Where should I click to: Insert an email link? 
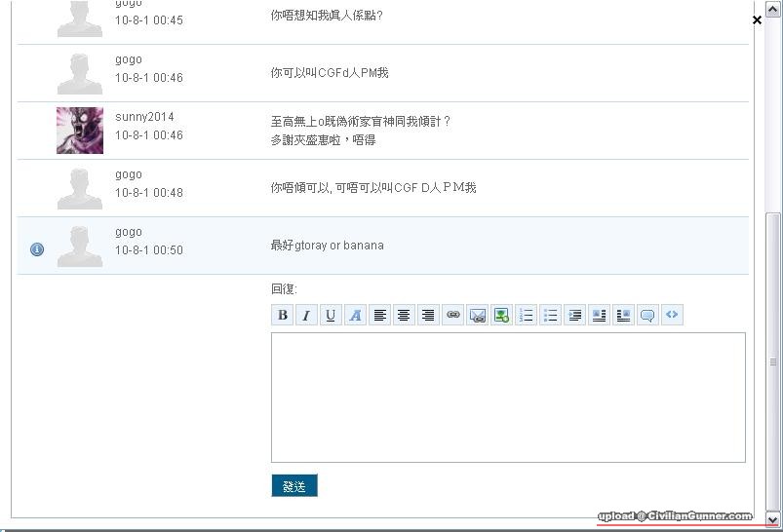[x=477, y=315]
